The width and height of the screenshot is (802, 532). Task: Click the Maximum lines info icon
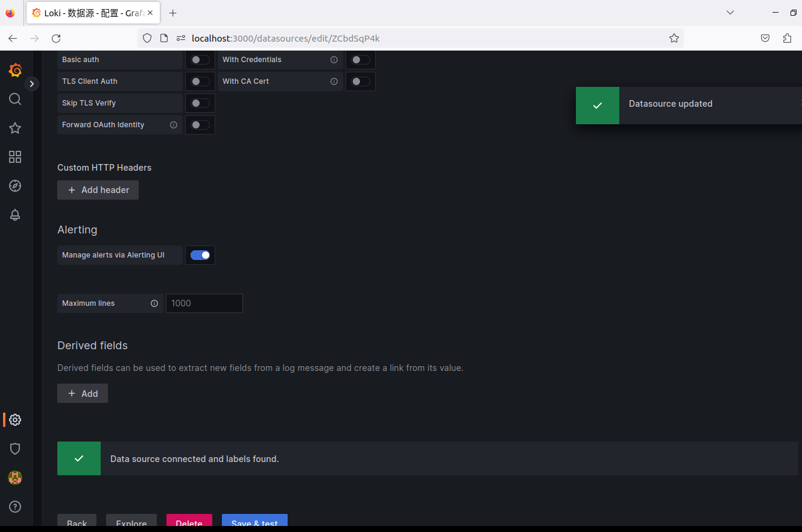(154, 303)
